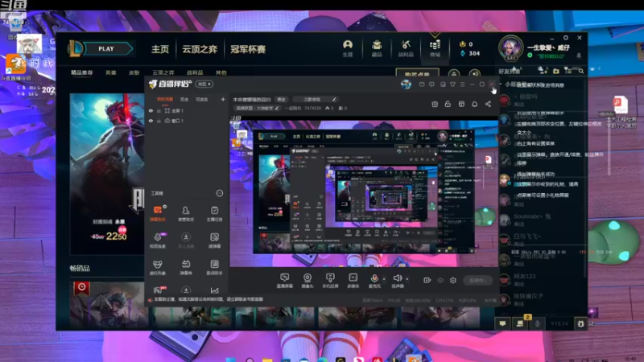The width and height of the screenshot is (644, 362).
Task: Click the share icon in companion header
Action: point(488,105)
